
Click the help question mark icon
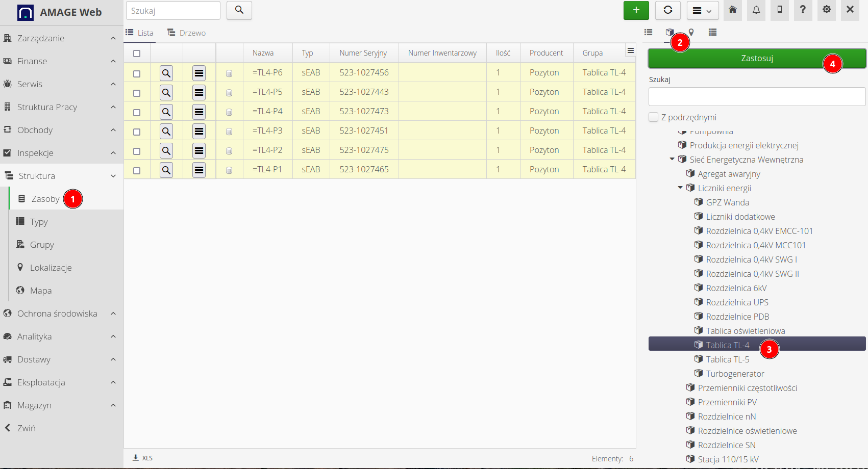(803, 10)
